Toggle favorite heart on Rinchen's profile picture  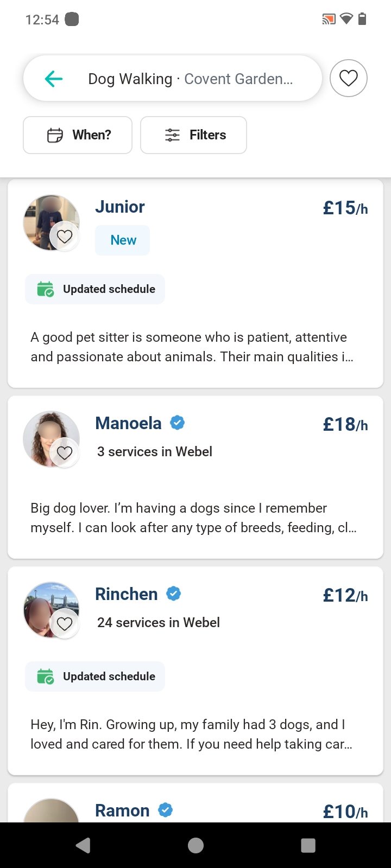pos(65,623)
